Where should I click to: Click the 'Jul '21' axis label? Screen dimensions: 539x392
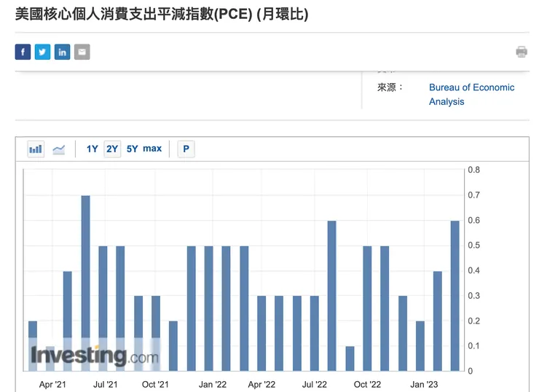click(x=105, y=385)
